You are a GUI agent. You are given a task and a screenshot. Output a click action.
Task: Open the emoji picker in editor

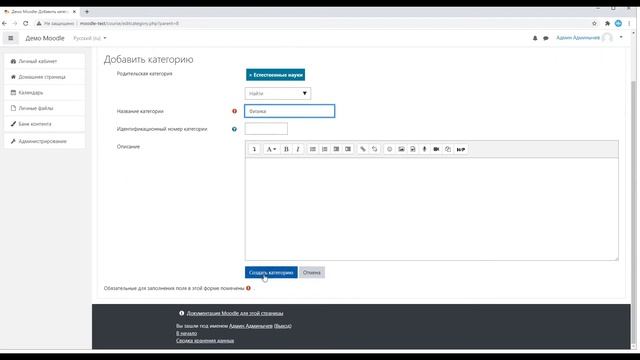389,149
